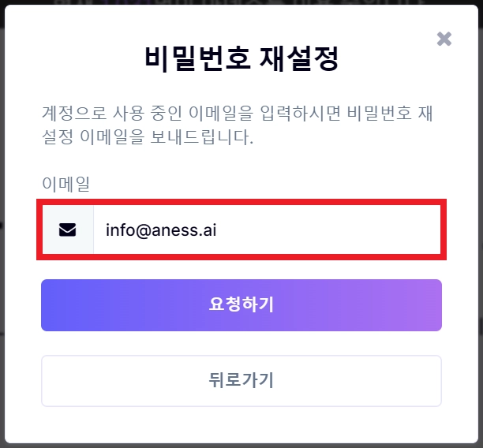Viewport: 483px width, 448px height.
Task: Click the 비밀번호 재설정 heading
Action: [241, 60]
